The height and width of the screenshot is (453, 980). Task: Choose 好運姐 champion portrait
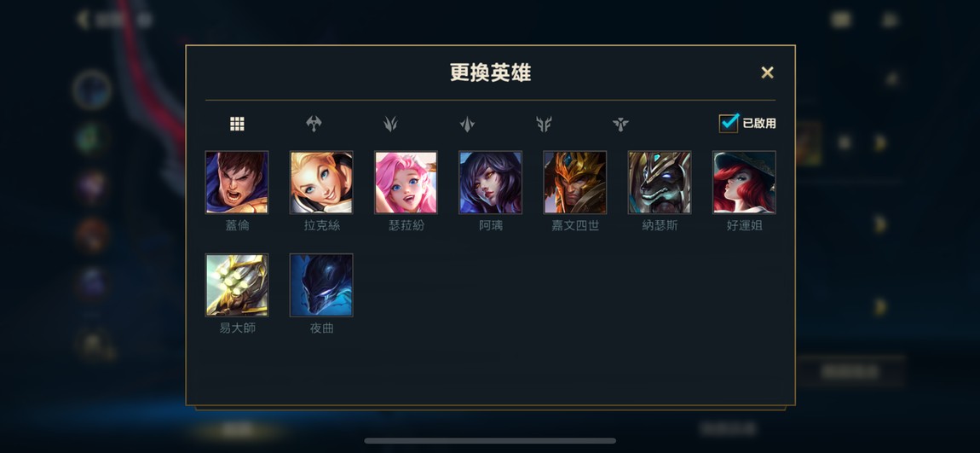[x=744, y=182]
